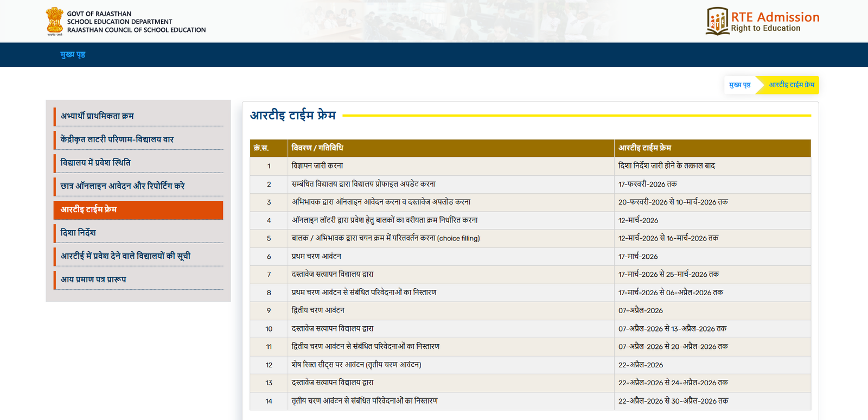Open छात्र ऑनलाइन आवेदन और रिपोर्टिंग करे

click(138, 186)
